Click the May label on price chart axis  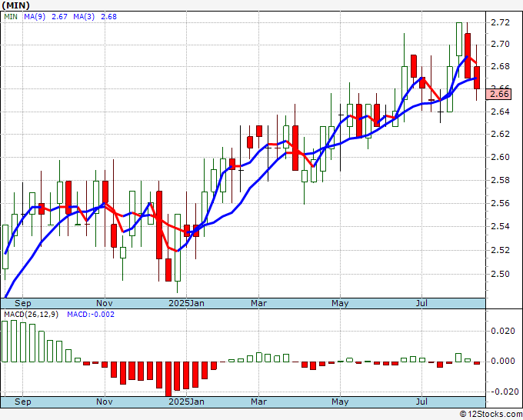(x=340, y=303)
